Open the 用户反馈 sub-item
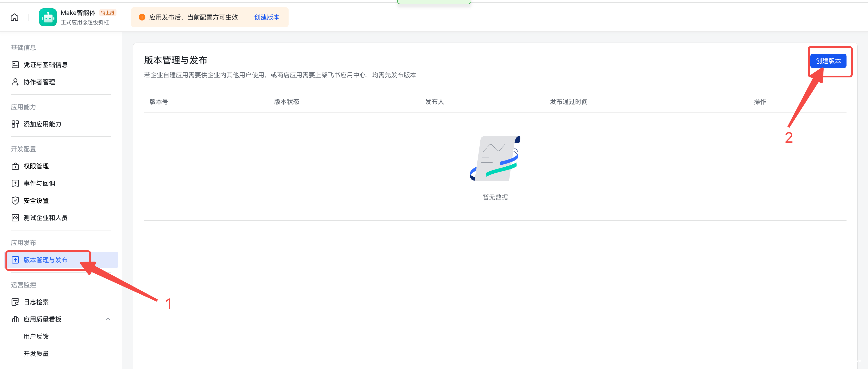 point(36,336)
